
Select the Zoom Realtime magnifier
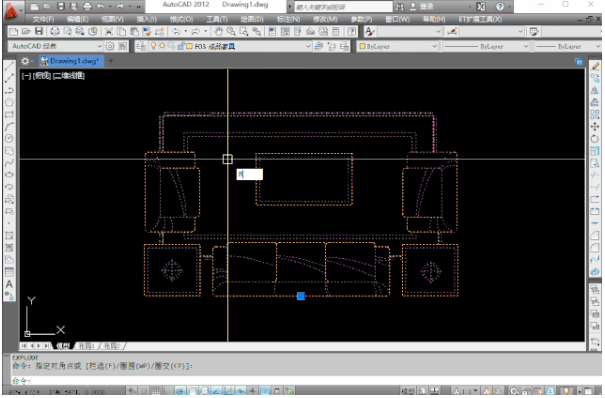231,32
